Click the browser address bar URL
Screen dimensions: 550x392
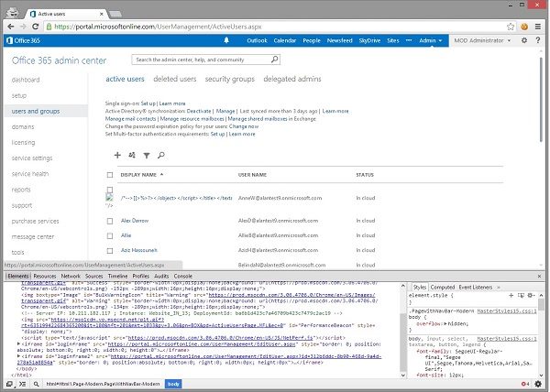(158, 27)
